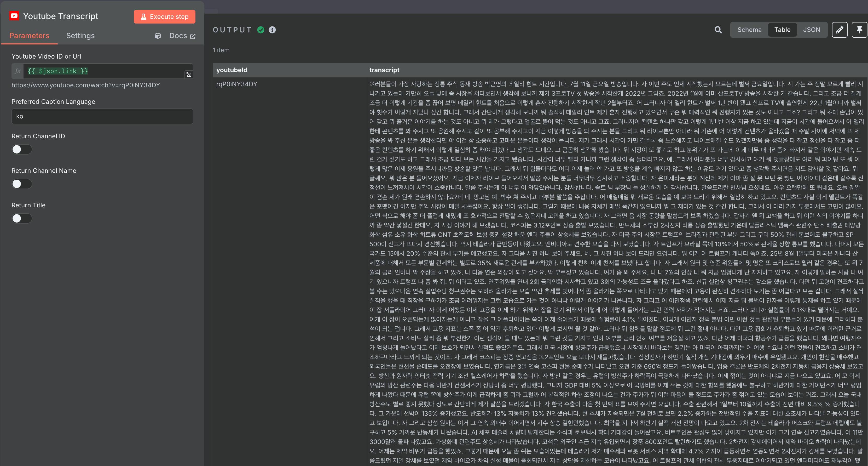The height and width of the screenshot is (466, 868).
Task: Open output search with magnifier icon
Action: point(718,30)
